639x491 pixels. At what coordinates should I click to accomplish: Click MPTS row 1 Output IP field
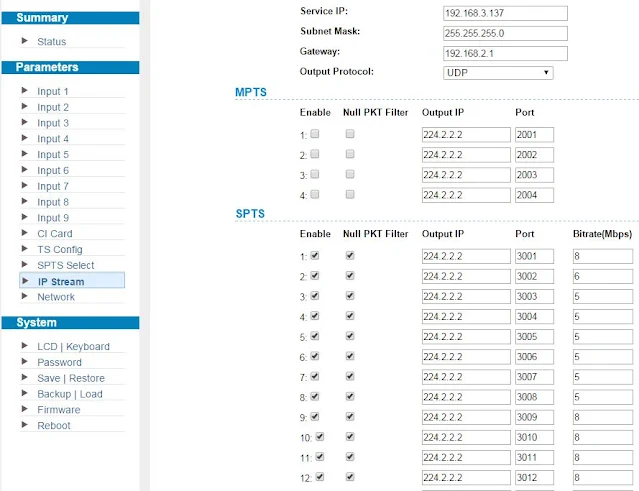[x=466, y=135]
